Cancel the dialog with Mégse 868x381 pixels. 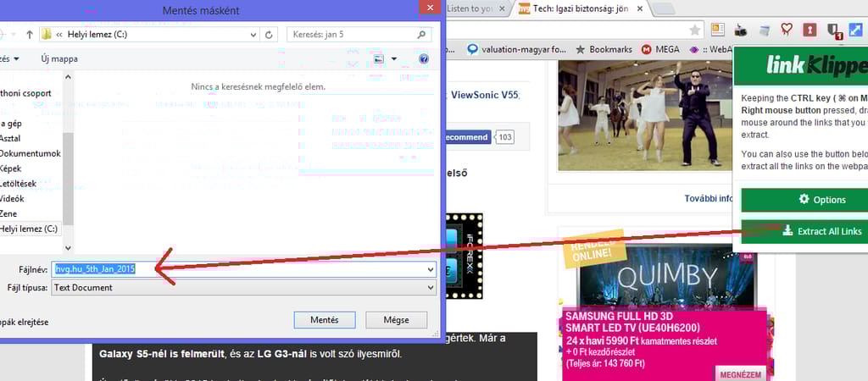click(396, 320)
